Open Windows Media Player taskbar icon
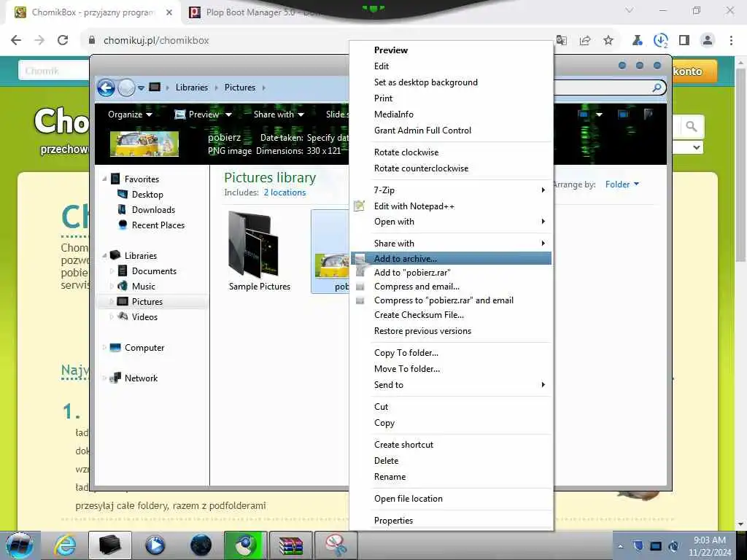 tap(155, 545)
